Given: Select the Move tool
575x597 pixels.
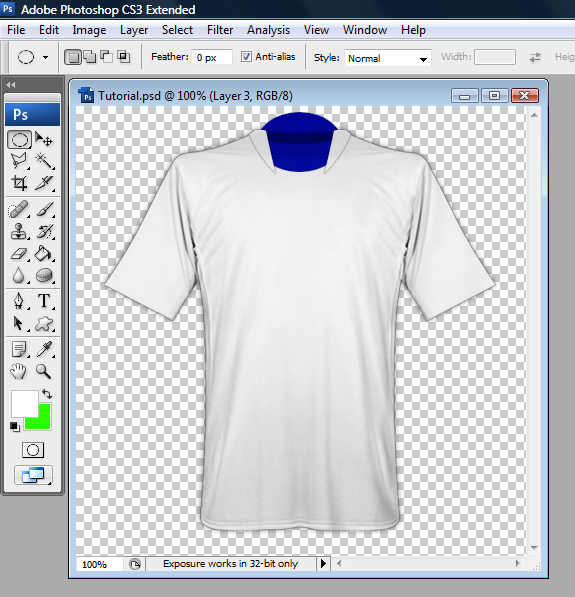Looking at the screenshot, I should 44,140.
